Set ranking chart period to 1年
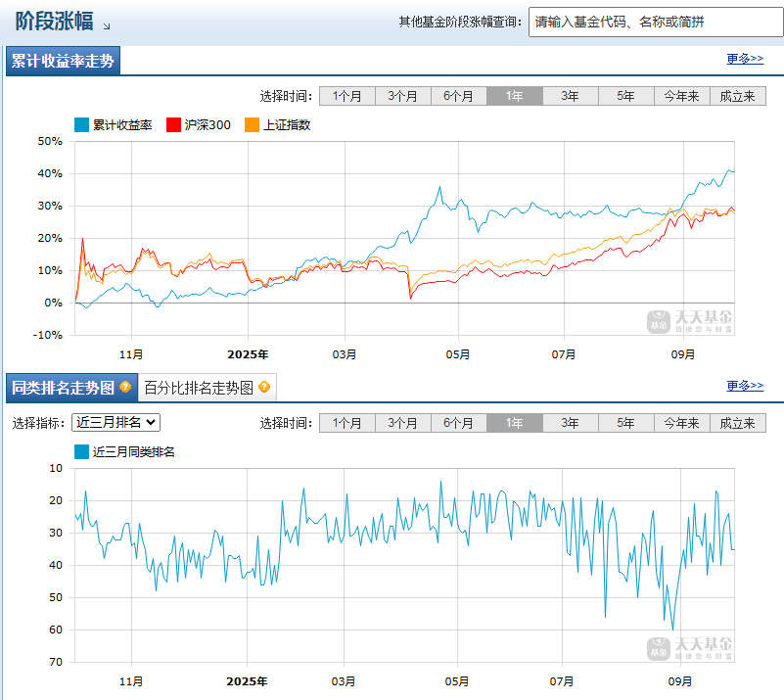The width and height of the screenshot is (784, 700). click(515, 423)
